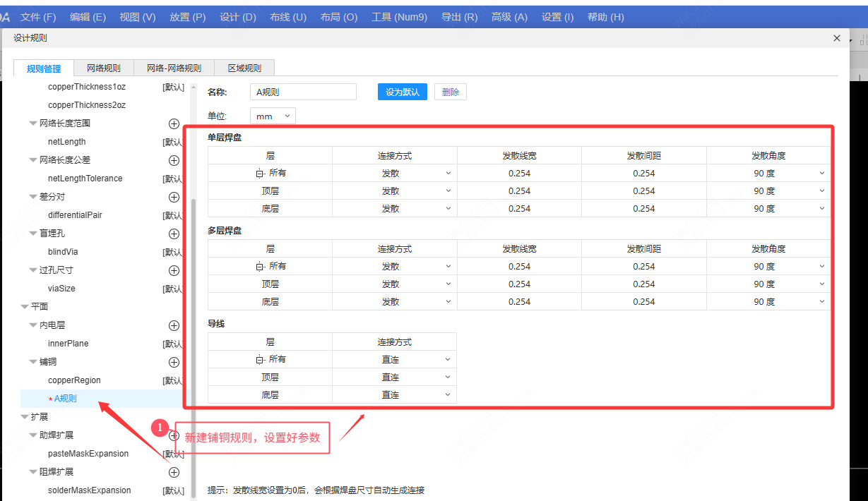Add a new 阻焊扩展 rule with plus icon
This screenshot has width=868, height=501.
[x=174, y=472]
